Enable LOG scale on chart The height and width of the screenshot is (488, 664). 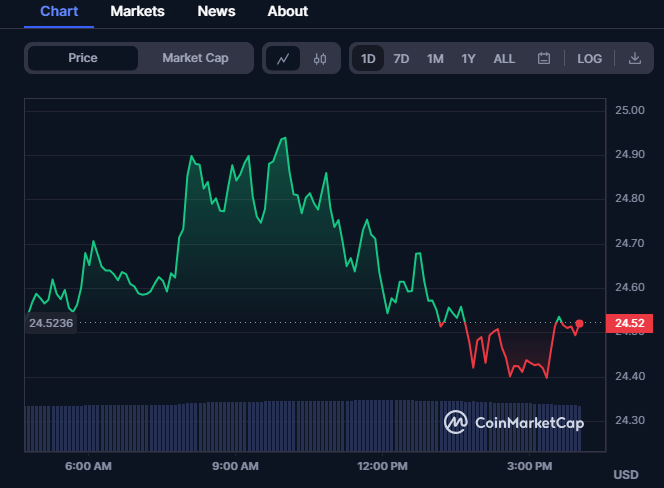click(589, 58)
